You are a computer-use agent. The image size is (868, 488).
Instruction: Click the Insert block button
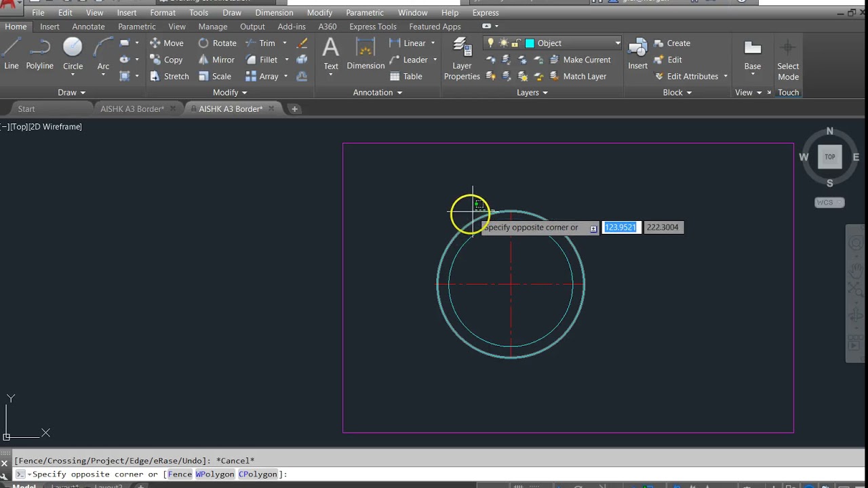tap(637, 54)
